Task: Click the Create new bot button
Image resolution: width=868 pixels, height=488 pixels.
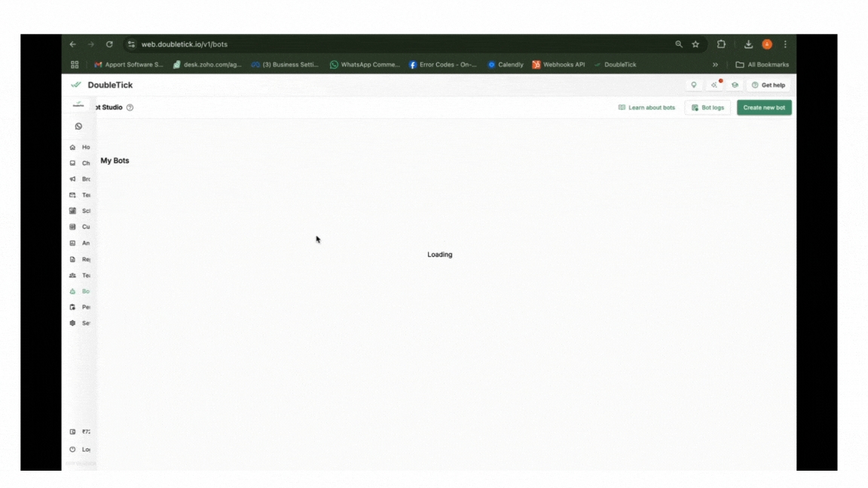Action: click(764, 108)
